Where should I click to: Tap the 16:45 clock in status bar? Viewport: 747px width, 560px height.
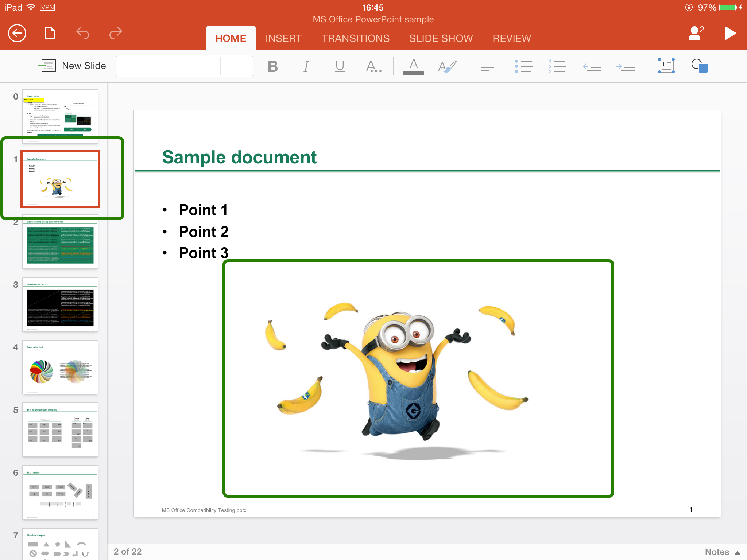373,7
